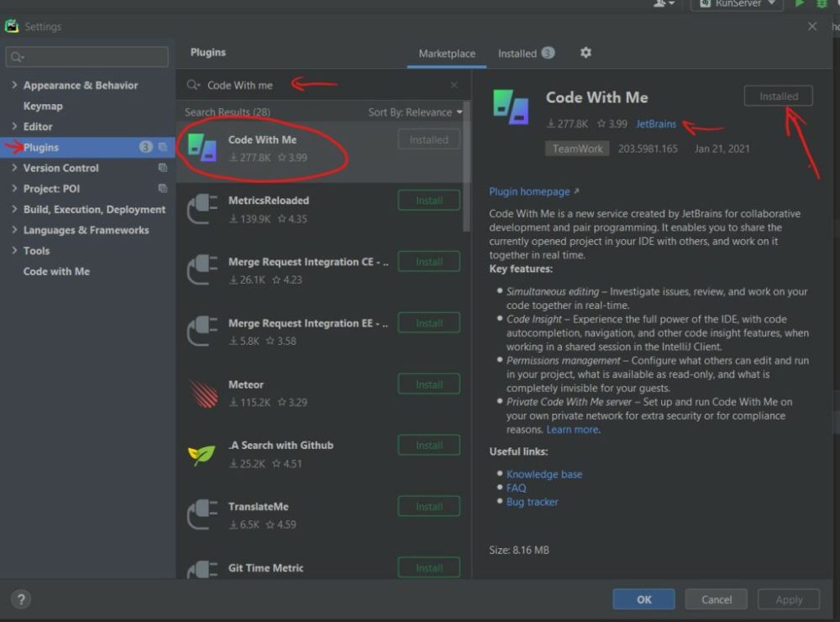Click the Apply button
Screen dimensions: 840x622
coord(789,599)
